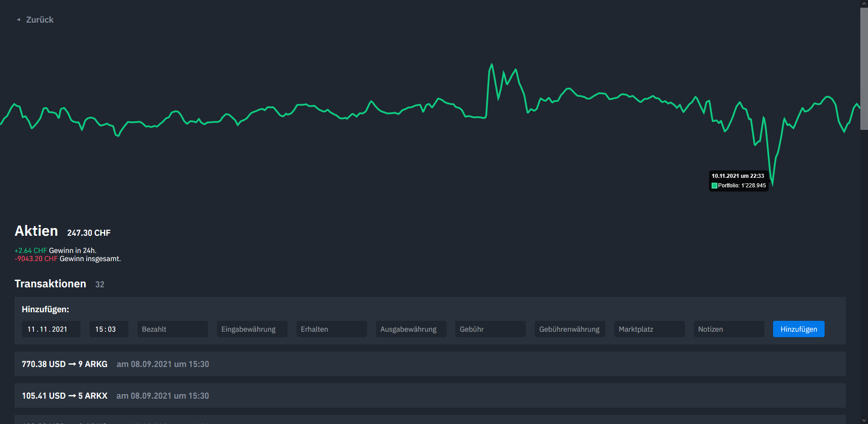Click the Bezahlt amount field
Image resolution: width=868 pixels, height=424 pixels.
[x=172, y=329]
